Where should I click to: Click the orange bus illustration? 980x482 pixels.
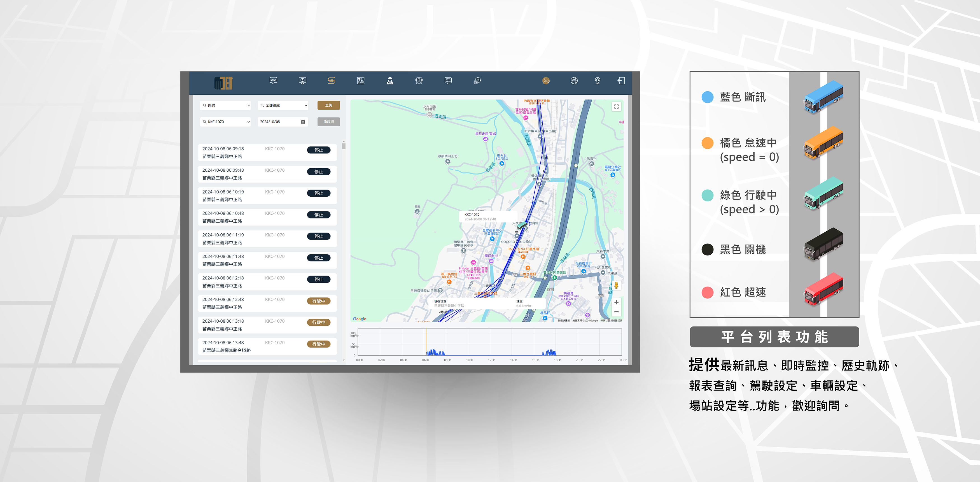(823, 143)
